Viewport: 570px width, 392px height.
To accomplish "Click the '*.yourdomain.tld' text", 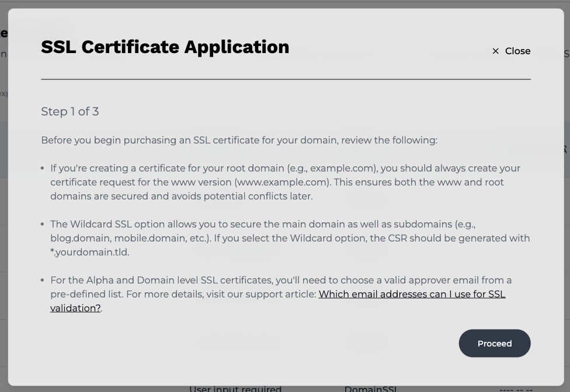I will click(x=90, y=252).
